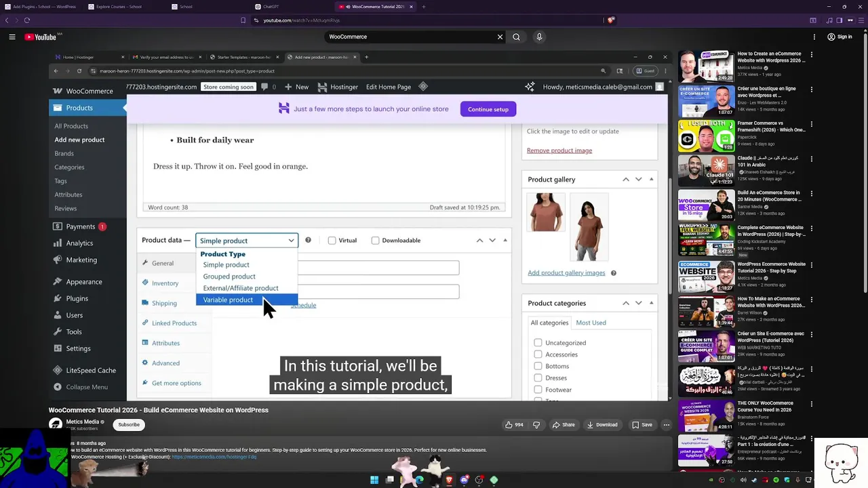The width and height of the screenshot is (868, 488).
Task: Clear the YouTube search box text
Action: (x=500, y=37)
